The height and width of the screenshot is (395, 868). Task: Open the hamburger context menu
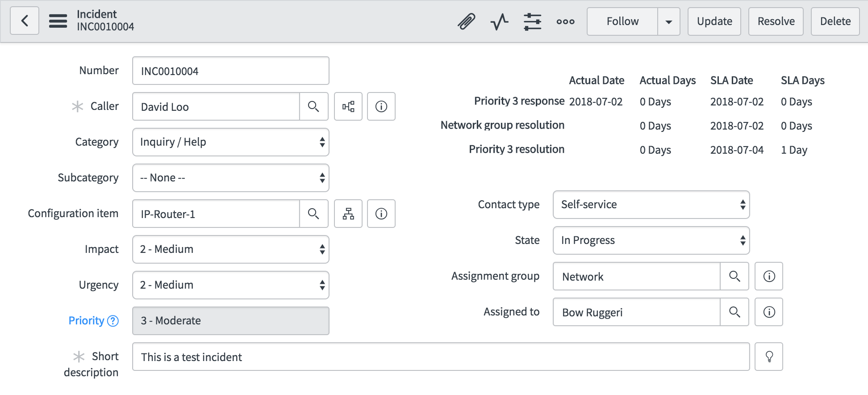click(x=58, y=21)
